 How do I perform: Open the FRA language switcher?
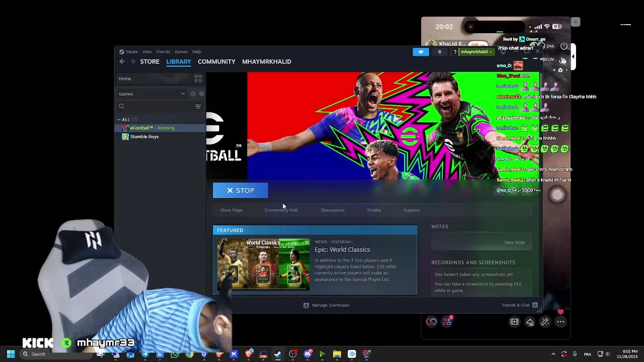[587, 354]
